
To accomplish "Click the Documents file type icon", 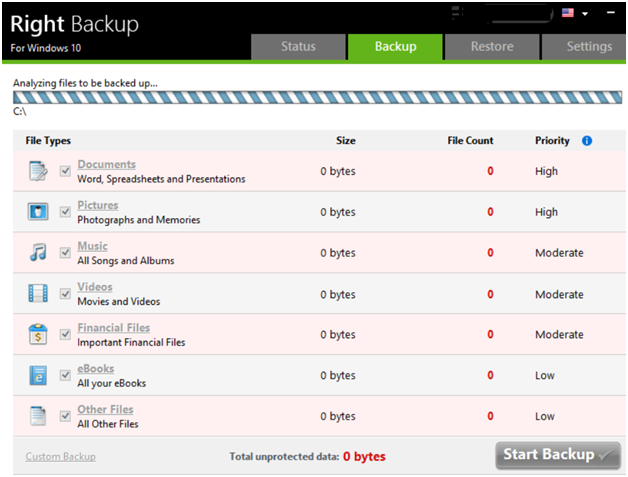I will coord(38,171).
